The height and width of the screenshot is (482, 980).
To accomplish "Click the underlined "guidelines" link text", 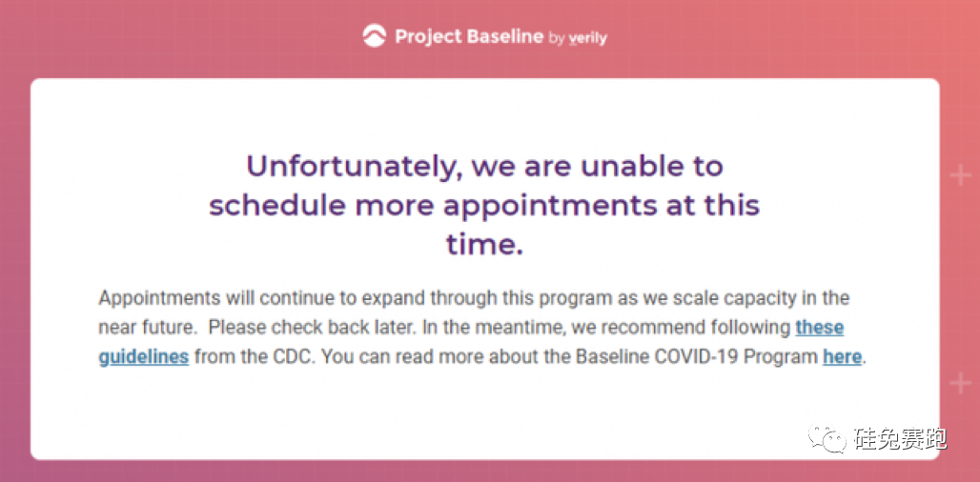I will (x=143, y=358).
